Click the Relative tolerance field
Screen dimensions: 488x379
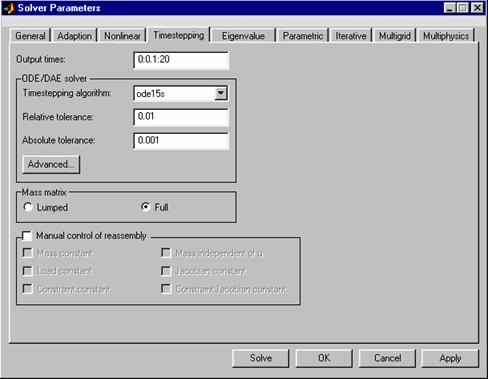[x=181, y=117]
